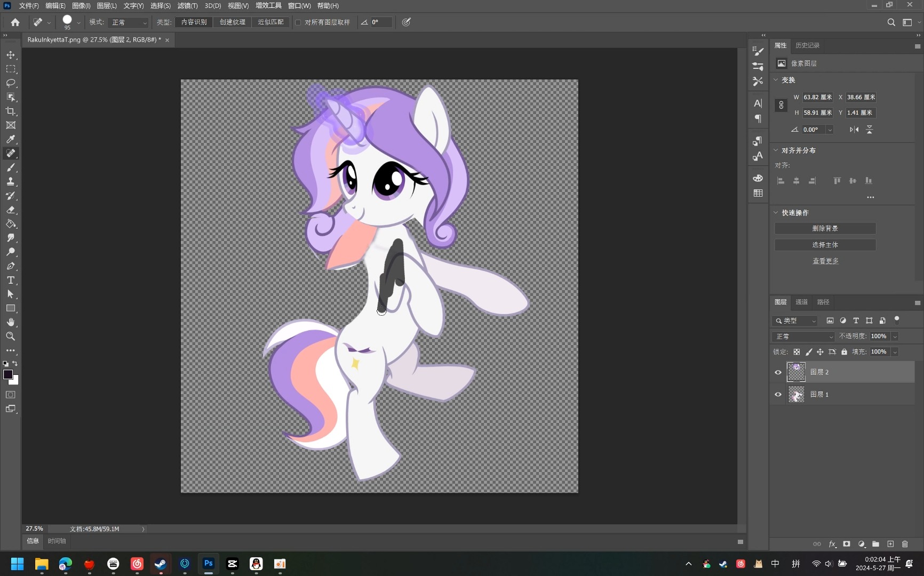Choose the 内容识别 type button
The height and width of the screenshot is (576, 924).
[x=194, y=22]
